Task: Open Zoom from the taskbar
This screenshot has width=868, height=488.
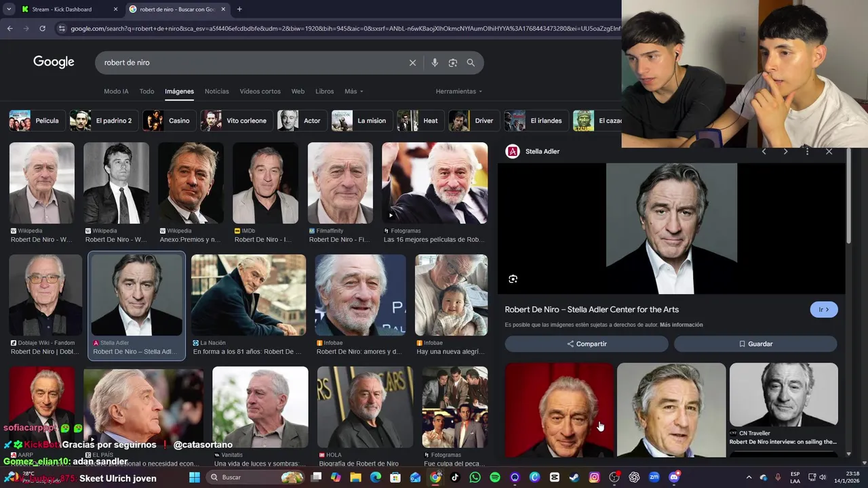Action: tap(654, 477)
